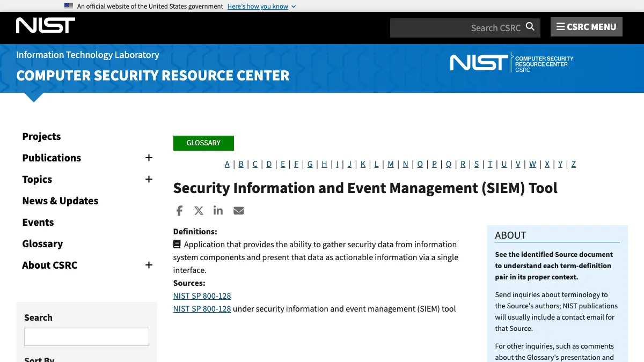Jump to glossary letter E
Viewport: 644px width, 362px height.
tap(283, 164)
